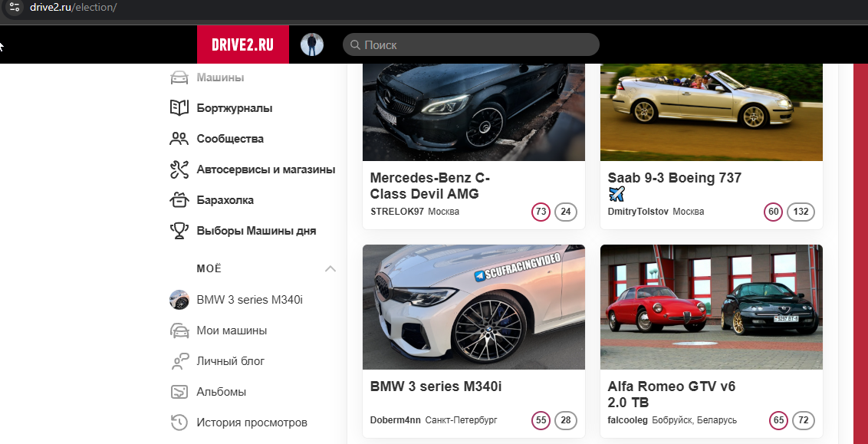
Task: Open the user profile avatar
Action: click(311, 44)
